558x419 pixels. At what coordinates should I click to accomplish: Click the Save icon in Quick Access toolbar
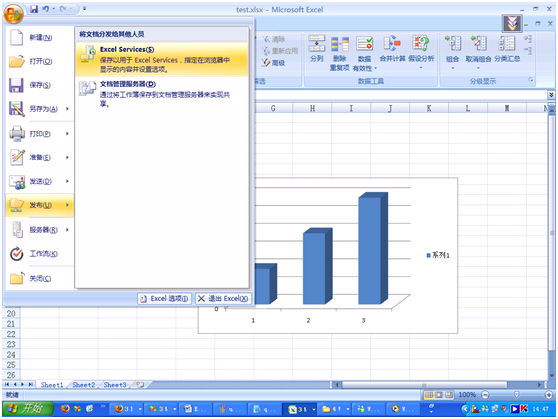click(x=33, y=9)
